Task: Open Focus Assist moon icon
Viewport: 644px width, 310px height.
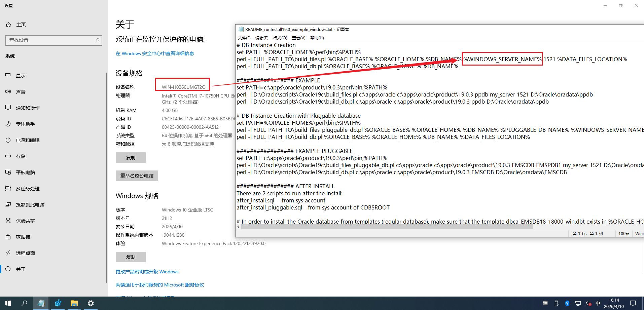Action: click(8, 124)
